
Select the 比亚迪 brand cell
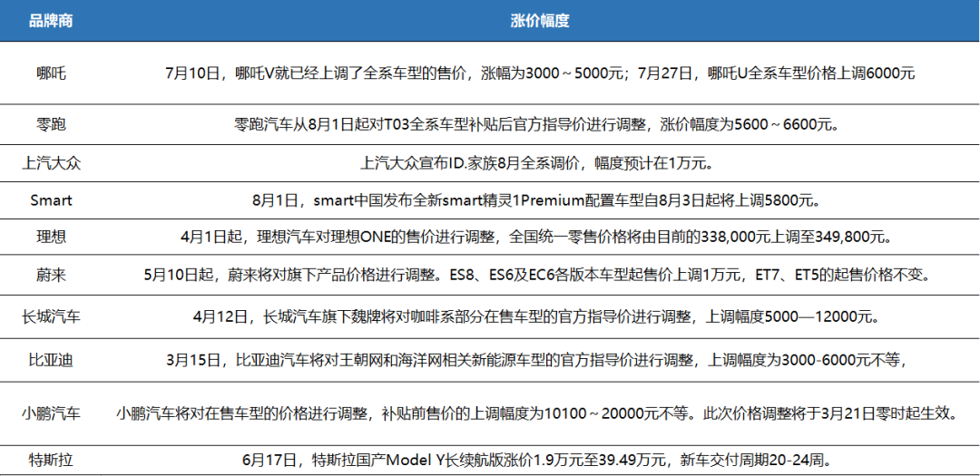click(51, 360)
